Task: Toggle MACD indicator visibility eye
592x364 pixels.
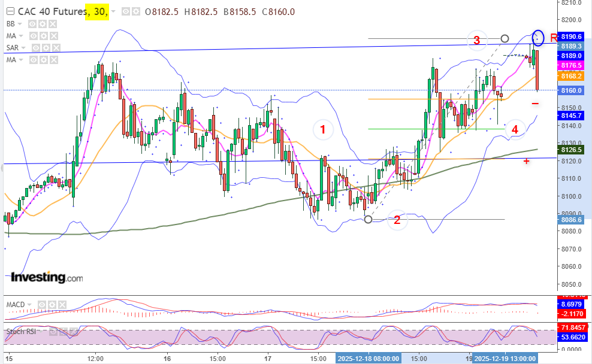Action: [x=42, y=304]
